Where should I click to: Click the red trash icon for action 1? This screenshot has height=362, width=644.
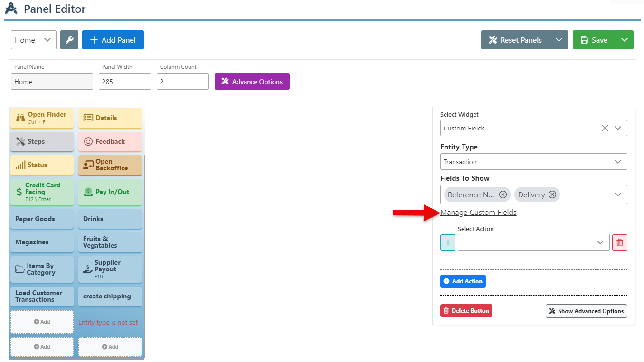619,242
